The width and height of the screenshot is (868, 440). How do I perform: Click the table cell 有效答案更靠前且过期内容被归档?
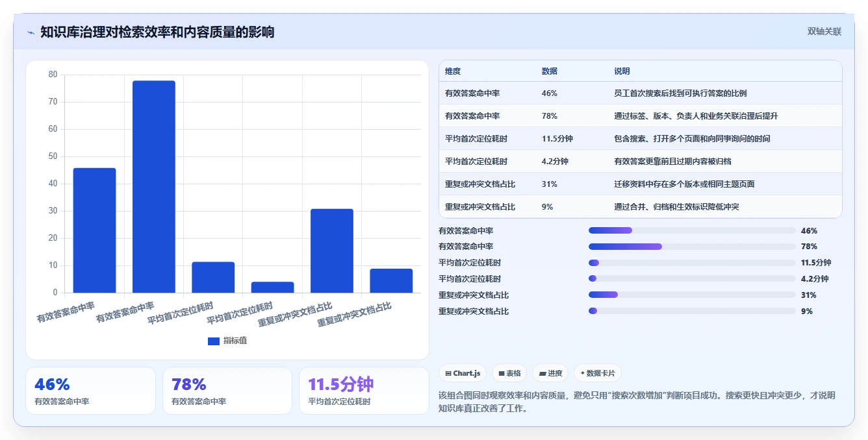click(672, 162)
